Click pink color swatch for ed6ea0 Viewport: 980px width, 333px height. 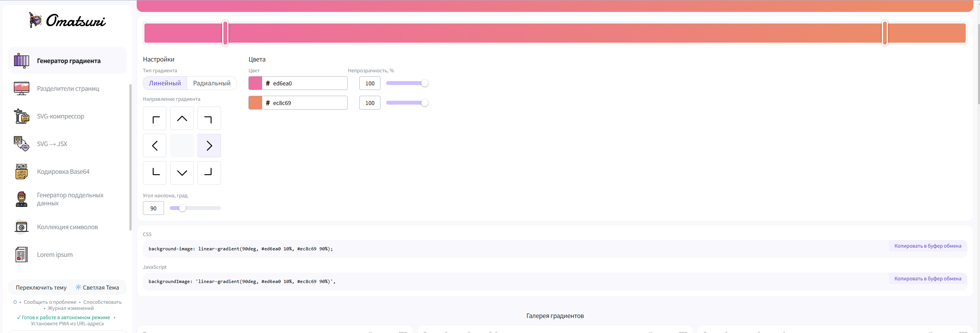point(255,83)
